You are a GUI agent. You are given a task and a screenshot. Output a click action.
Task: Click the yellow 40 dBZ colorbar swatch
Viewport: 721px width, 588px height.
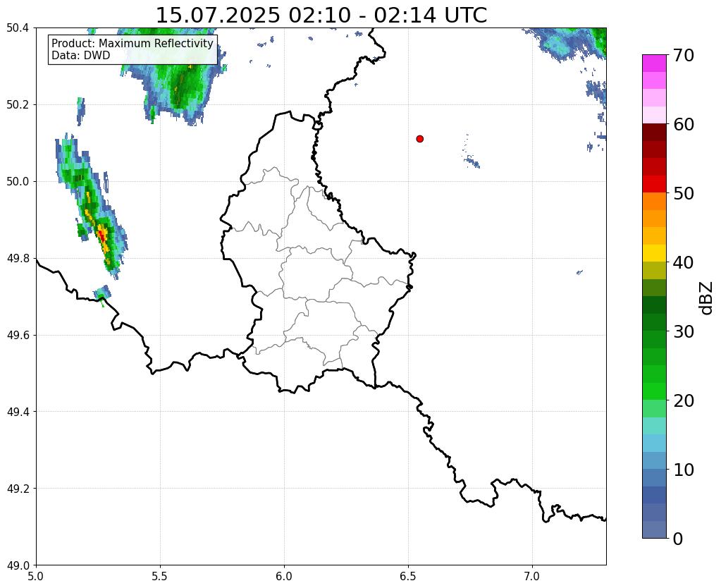click(654, 253)
